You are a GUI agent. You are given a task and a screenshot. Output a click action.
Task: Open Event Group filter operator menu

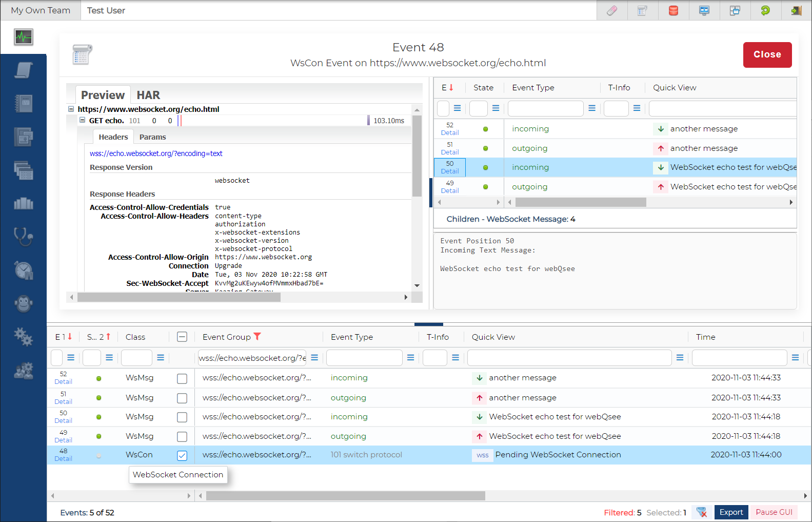[x=314, y=357]
